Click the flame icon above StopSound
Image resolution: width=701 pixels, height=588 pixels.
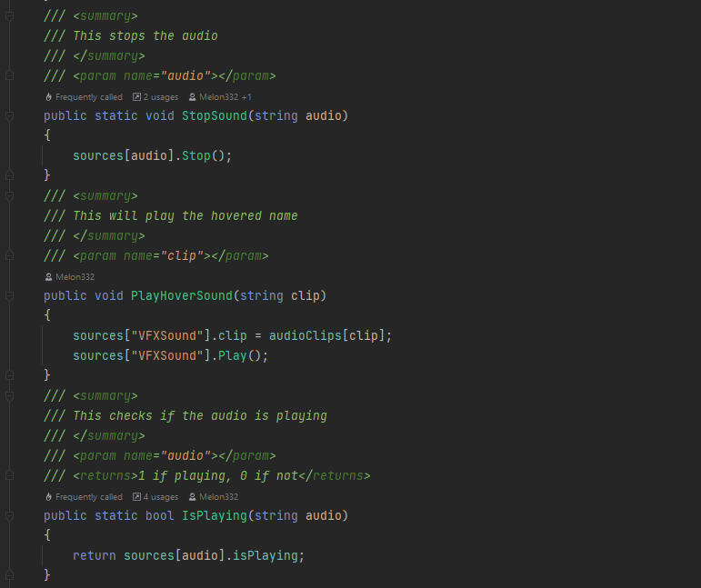tap(48, 96)
